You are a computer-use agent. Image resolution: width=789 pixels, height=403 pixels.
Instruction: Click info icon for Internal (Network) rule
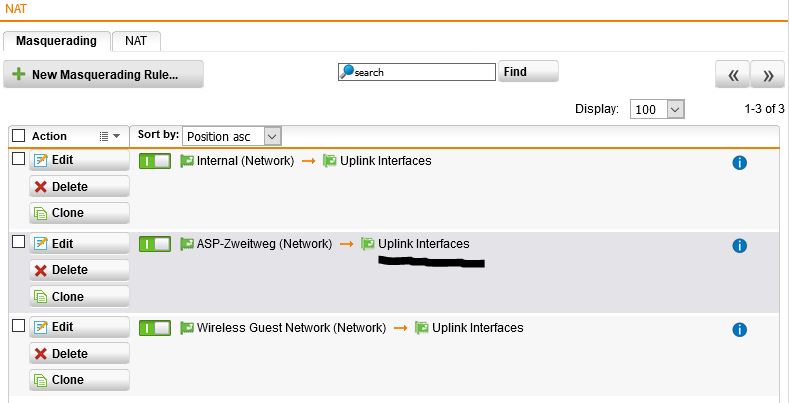[739, 163]
